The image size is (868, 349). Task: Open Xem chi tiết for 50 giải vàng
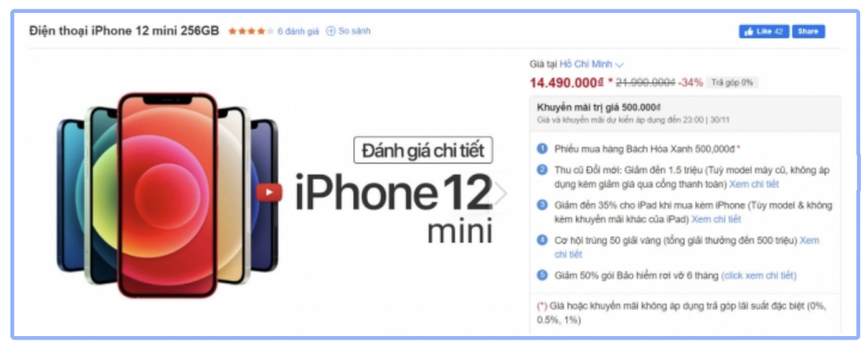(x=687, y=247)
